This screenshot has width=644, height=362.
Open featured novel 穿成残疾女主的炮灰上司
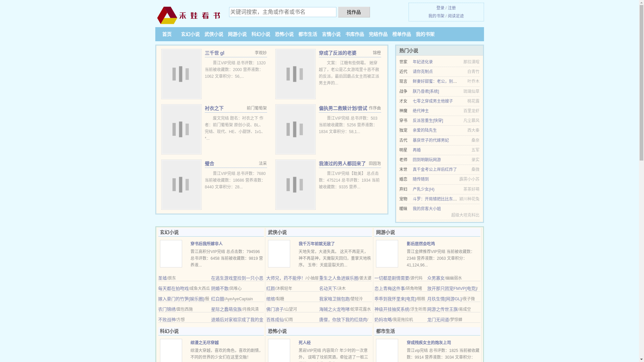click(x=429, y=343)
